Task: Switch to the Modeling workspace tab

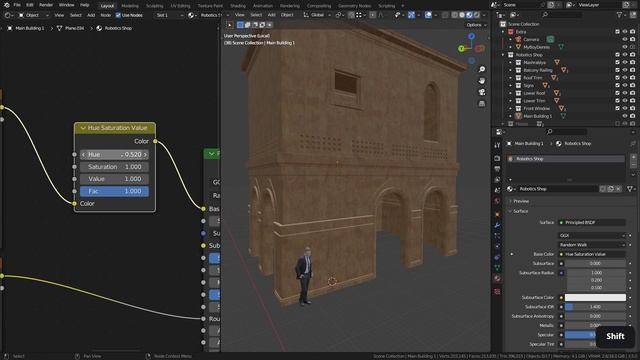Action: click(x=130, y=6)
